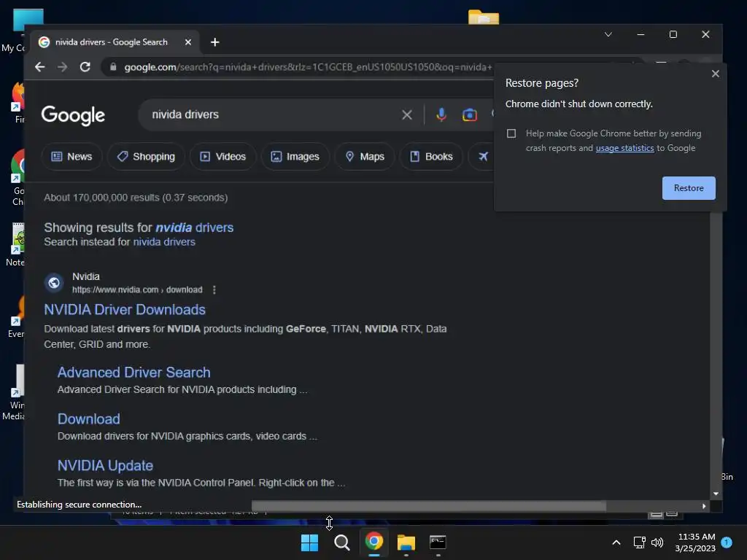This screenshot has height=560, width=747.
Task: Start voice search with the microphone icon
Action: click(x=441, y=114)
